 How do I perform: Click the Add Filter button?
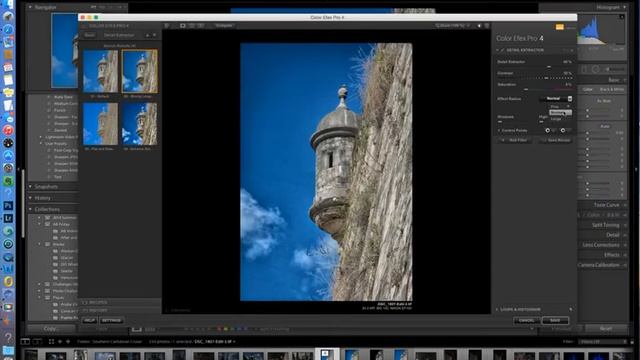click(x=515, y=140)
